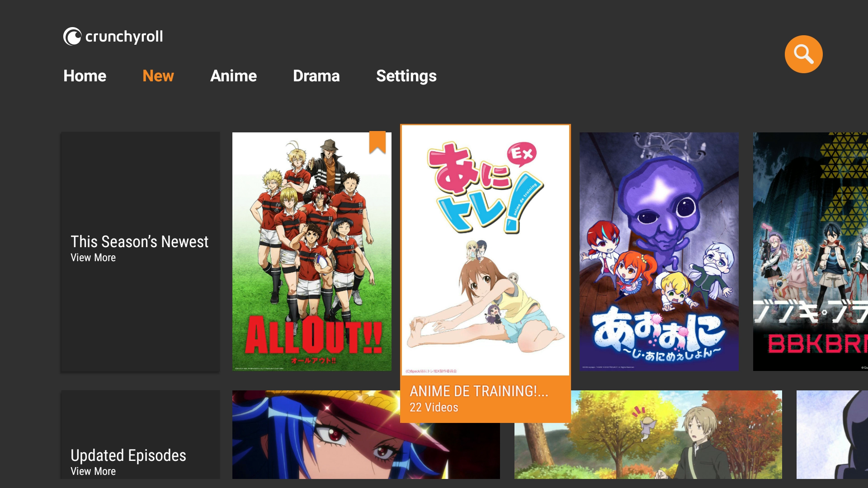Switch to the Anime tab

(x=233, y=76)
